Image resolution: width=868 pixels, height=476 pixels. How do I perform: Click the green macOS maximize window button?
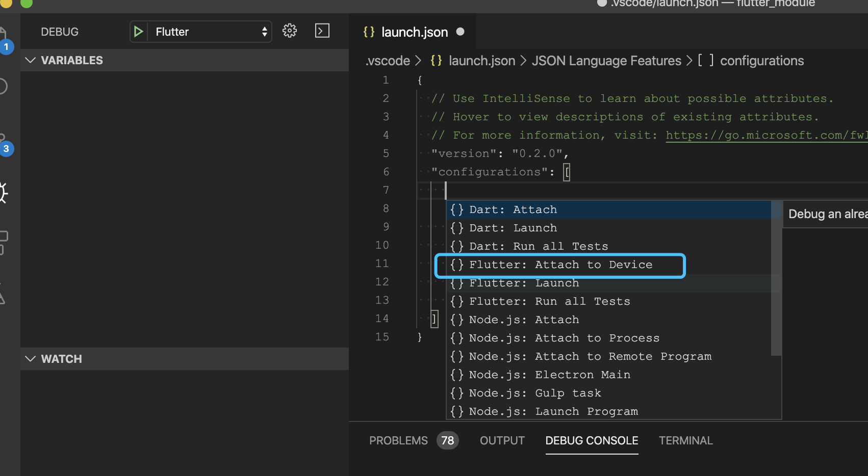[x=27, y=3]
